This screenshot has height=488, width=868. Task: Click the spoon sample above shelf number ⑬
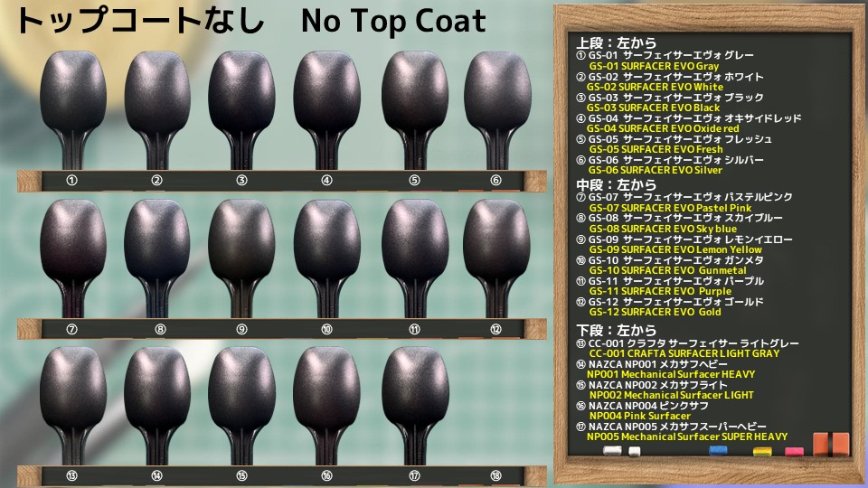[73, 406]
